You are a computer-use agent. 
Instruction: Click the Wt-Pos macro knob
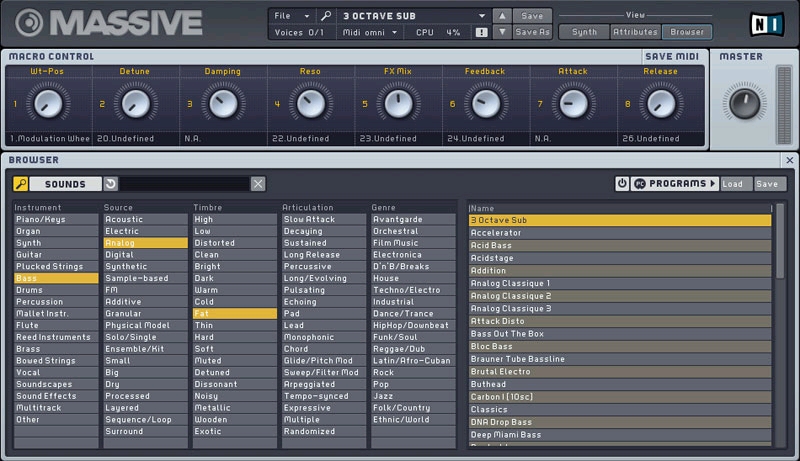(48, 104)
